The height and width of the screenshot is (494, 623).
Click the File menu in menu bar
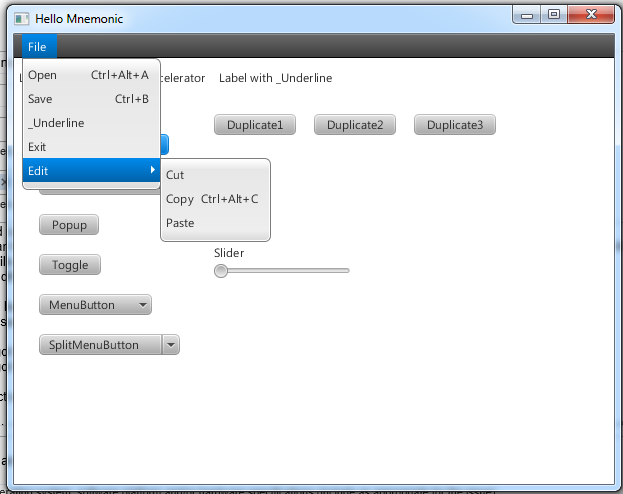tap(37, 47)
